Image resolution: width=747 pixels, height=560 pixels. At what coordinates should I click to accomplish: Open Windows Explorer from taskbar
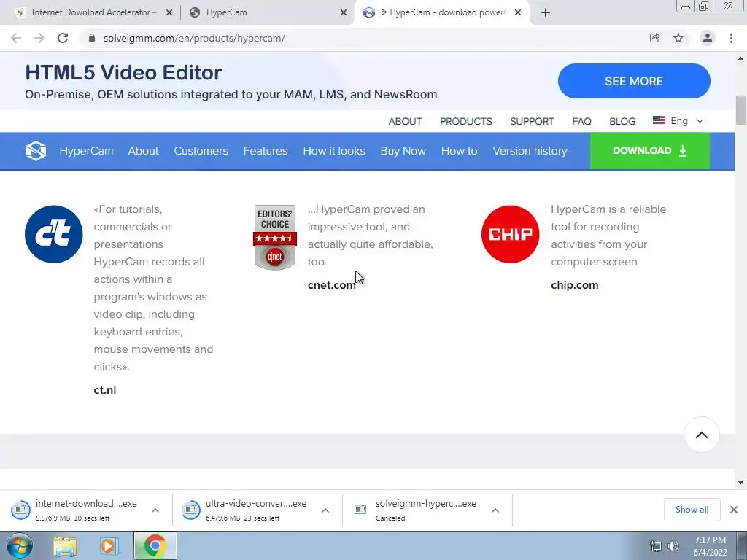tap(65, 546)
